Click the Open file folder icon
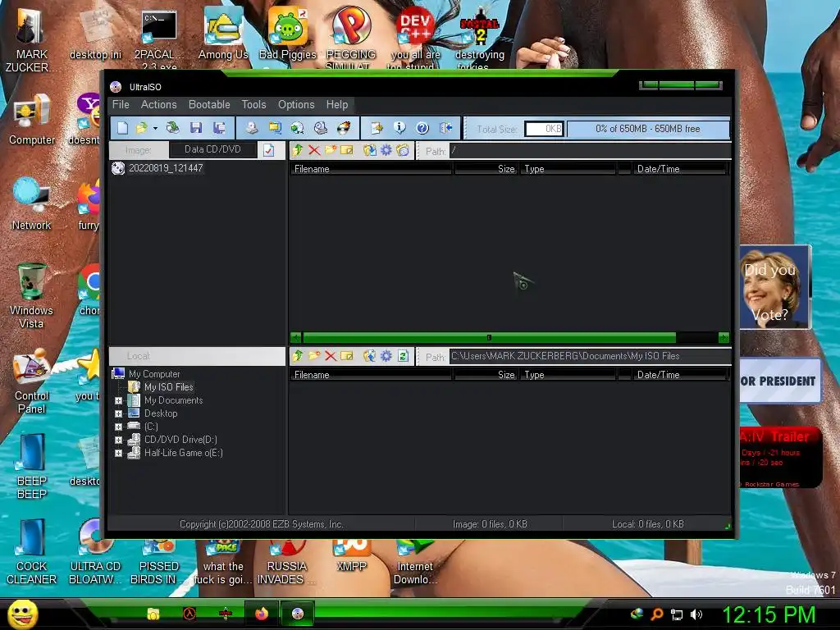 click(x=141, y=127)
